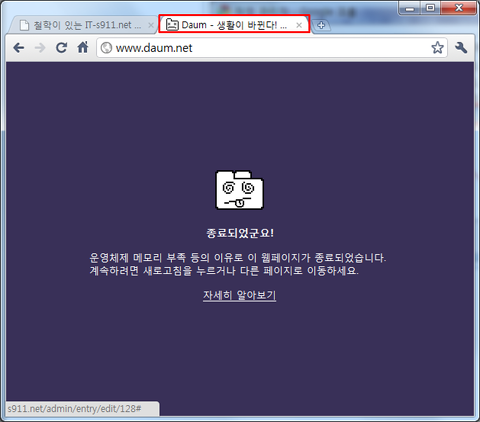Image resolution: width=480 pixels, height=422 pixels.
Task: Click the 자세히 알아보기 link
Action: tap(239, 295)
